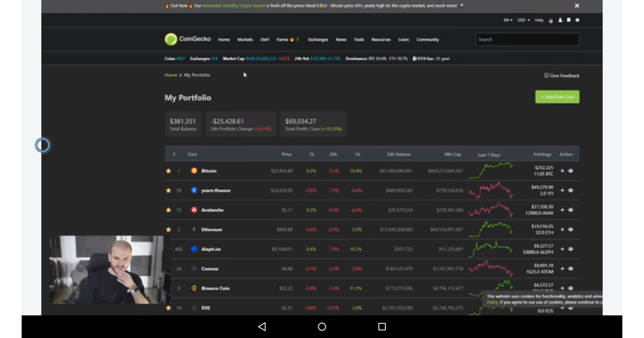Open the user account icon

[x=560, y=20]
